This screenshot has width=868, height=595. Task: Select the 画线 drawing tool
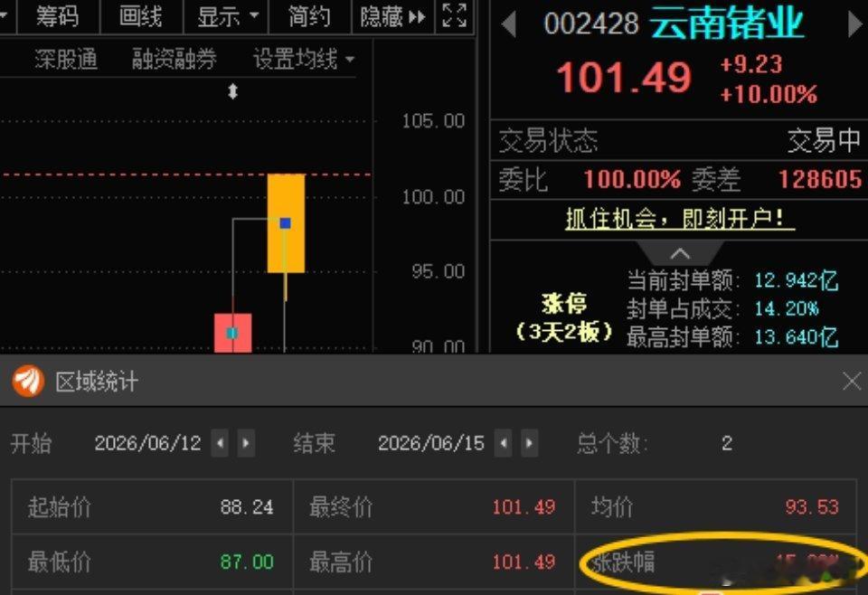(x=141, y=16)
